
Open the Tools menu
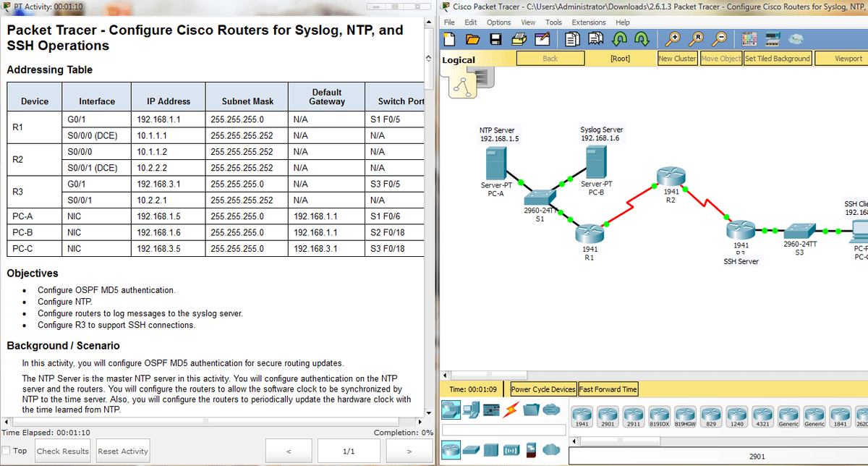(x=553, y=22)
